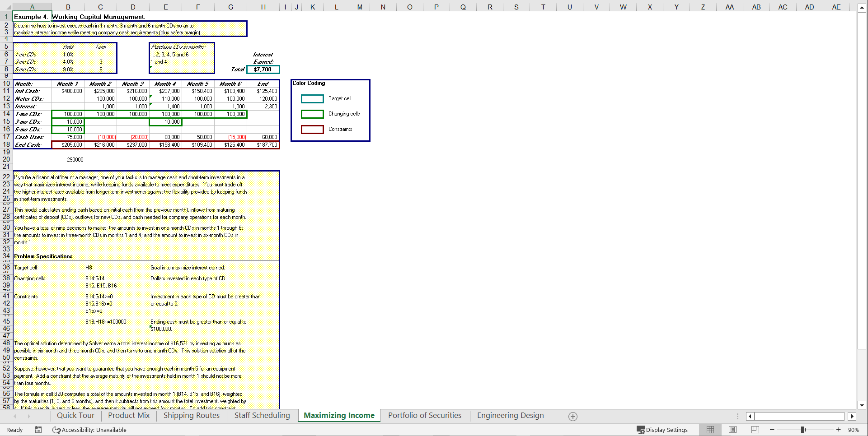Select the Normal view icon
The height and width of the screenshot is (436, 868).
pos(710,430)
